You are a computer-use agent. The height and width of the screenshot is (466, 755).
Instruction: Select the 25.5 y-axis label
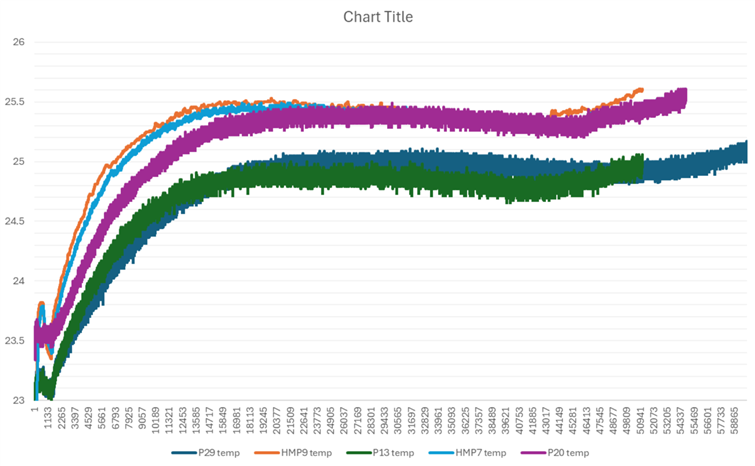(15, 102)
